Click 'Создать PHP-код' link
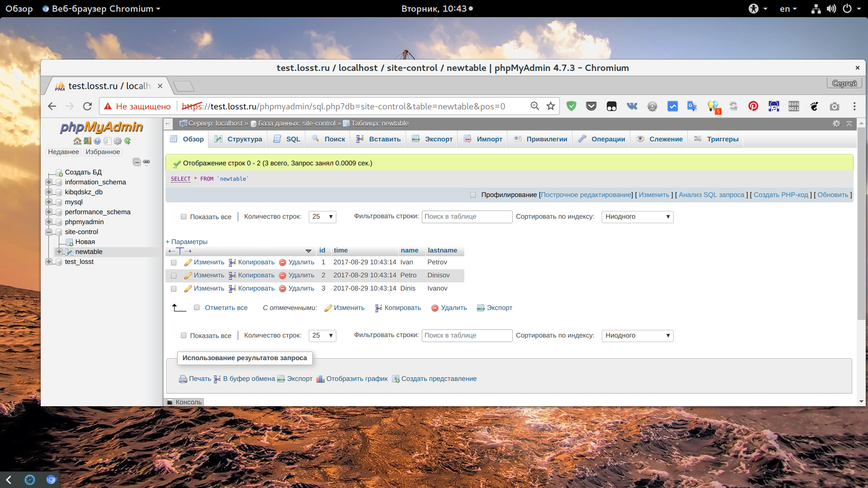The height and width of the screenshot is (488, 868). coord(781,195)
